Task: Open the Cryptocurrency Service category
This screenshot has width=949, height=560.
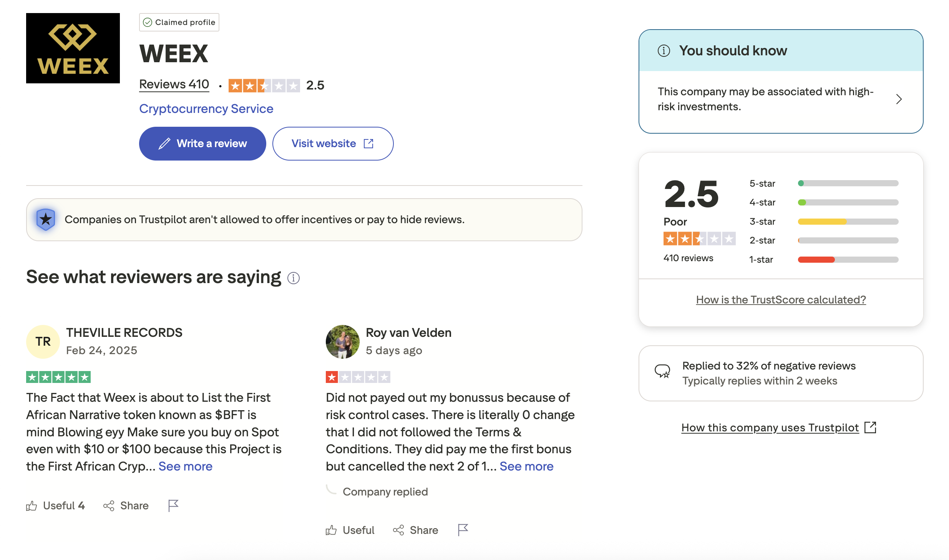Action: (206, 109)
